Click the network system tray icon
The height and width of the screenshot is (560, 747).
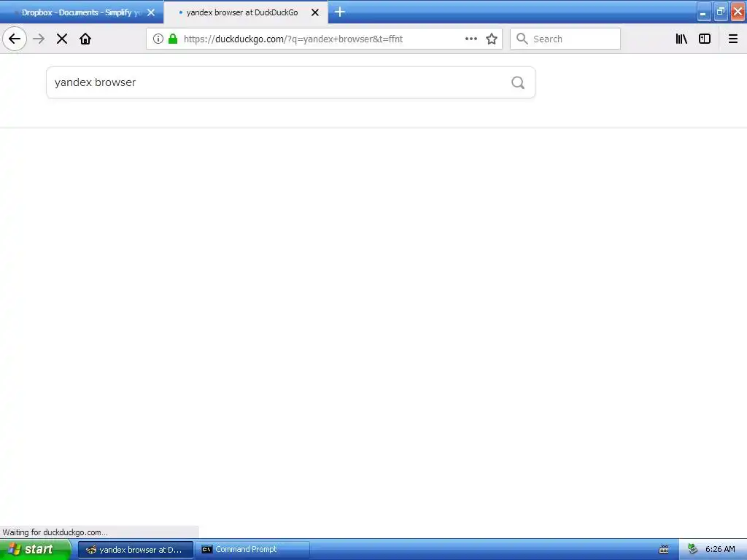click(x=693, y=550)
